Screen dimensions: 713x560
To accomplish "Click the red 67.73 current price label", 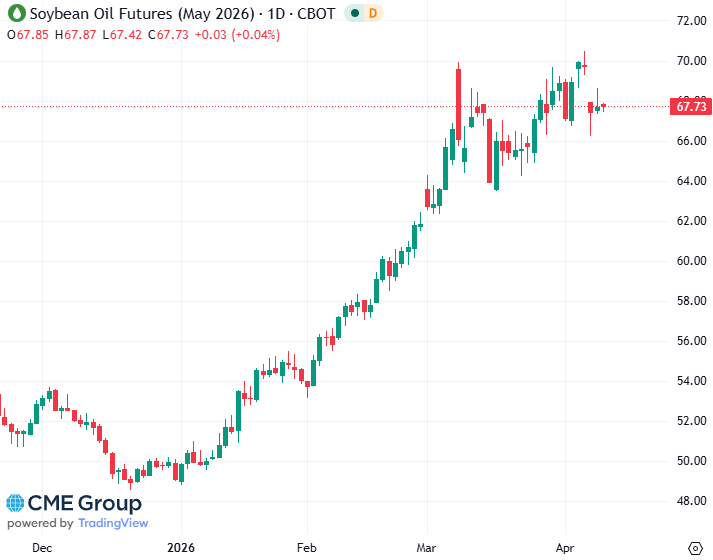I will tap(692, 106).
